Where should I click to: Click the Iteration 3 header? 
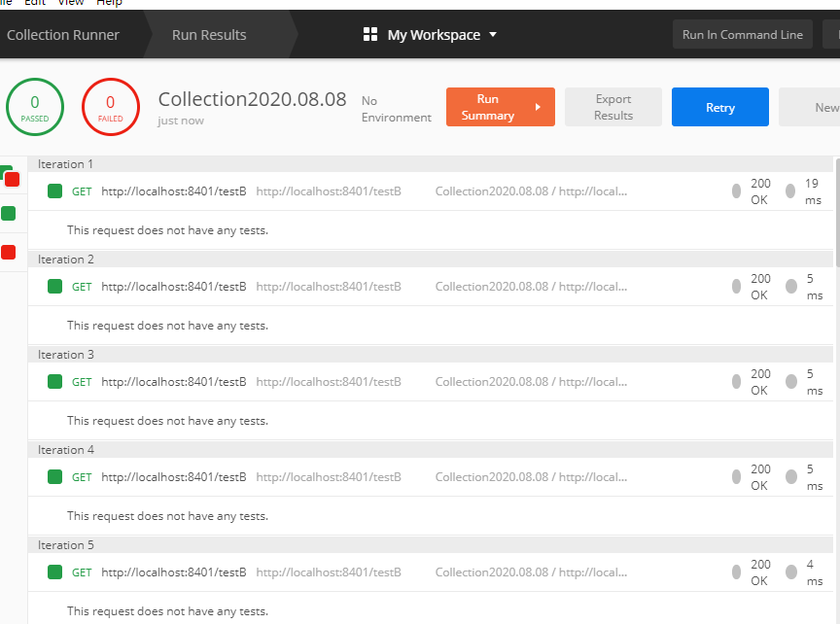click(x=430, y=355)
